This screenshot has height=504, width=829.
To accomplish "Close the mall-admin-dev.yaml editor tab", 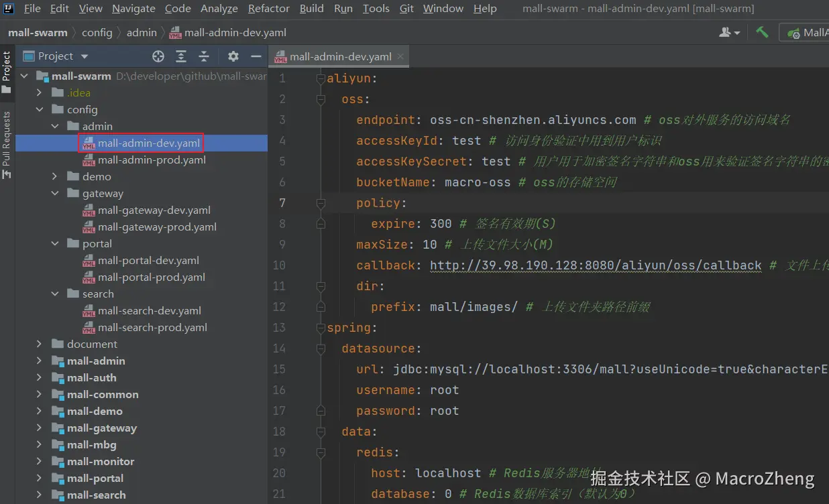I will 401,56.
